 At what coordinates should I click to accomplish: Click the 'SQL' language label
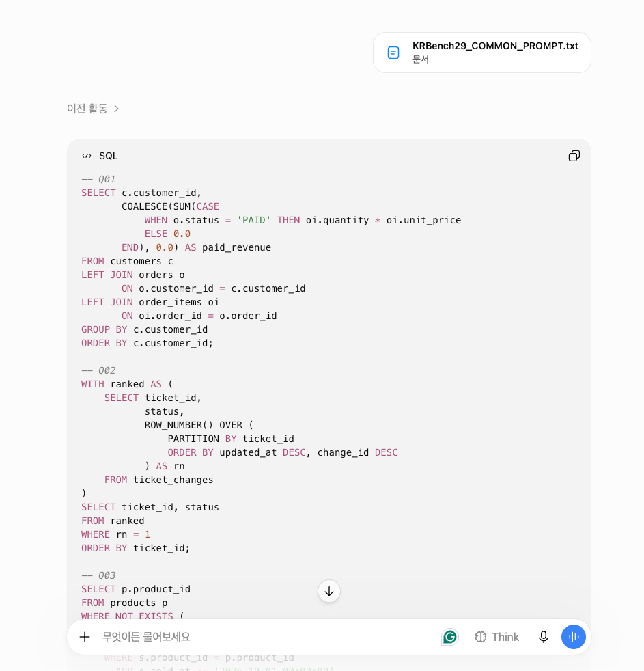click(x=108, y=156)
